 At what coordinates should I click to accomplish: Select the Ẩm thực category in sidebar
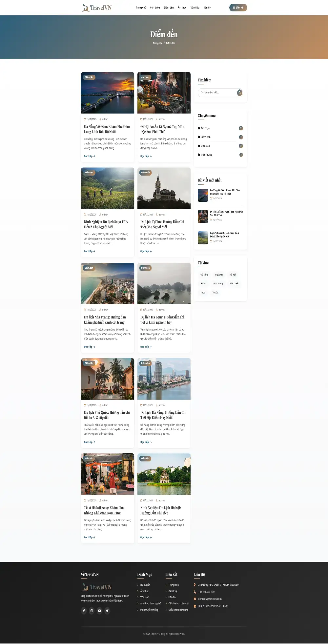coord(205,128)
